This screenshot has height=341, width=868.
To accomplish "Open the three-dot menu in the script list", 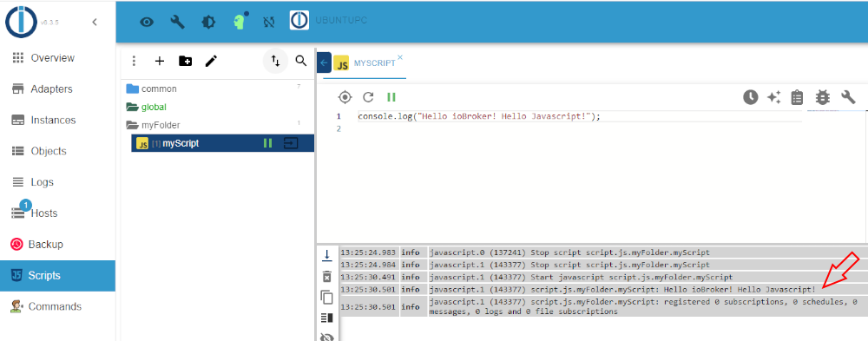I will coord(134,61).
